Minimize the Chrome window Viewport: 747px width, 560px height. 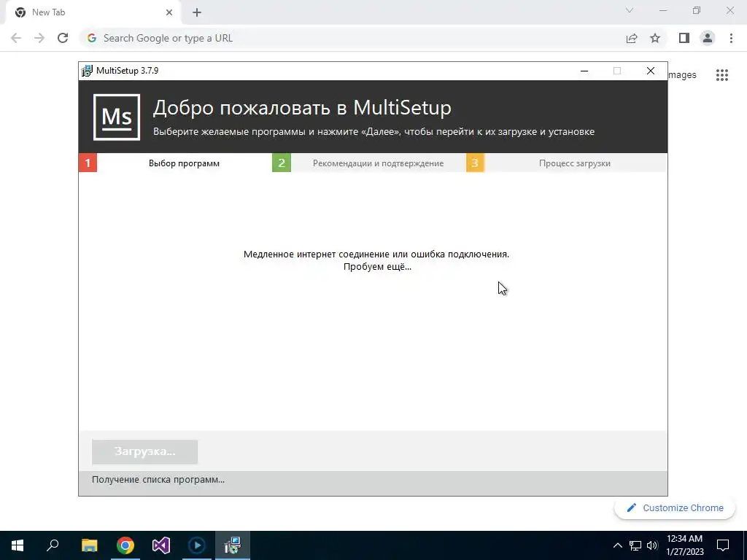coord(663,10)
